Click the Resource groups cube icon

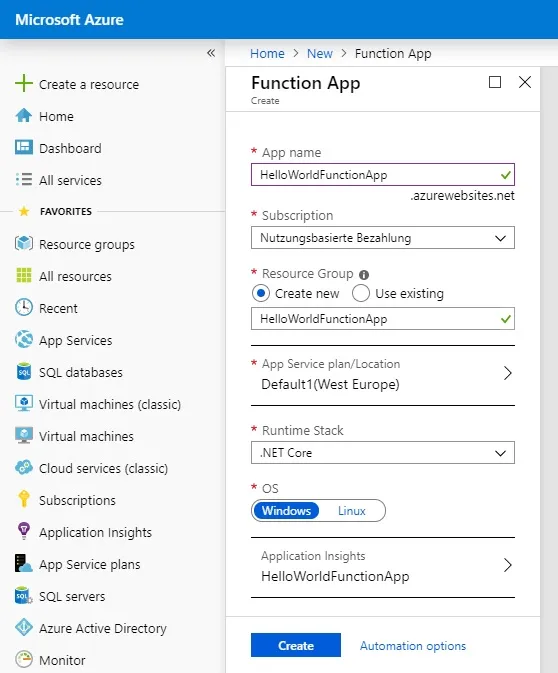24,243
